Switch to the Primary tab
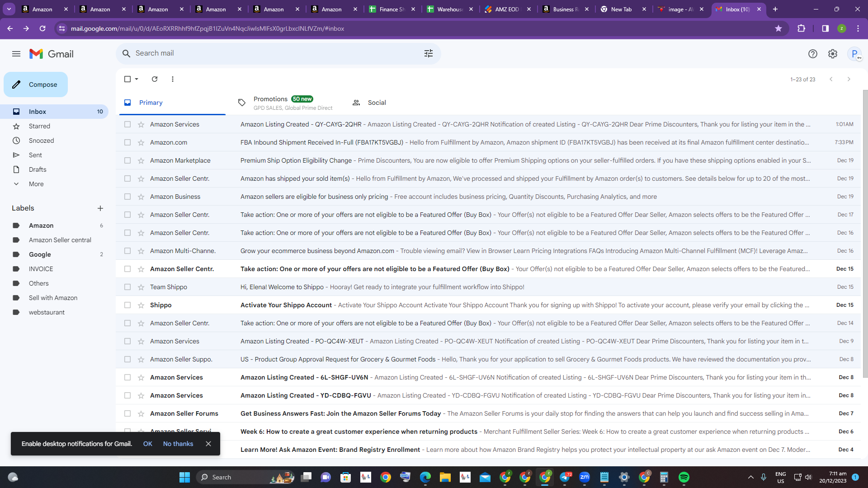 pyautogui.click(x=172, y=103)
